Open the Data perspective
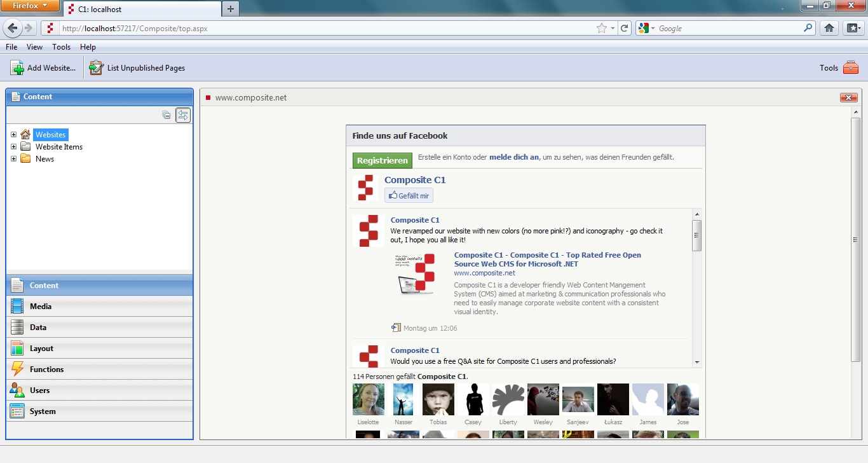This screenshot has height=463, width=868. pyautogui.click(x=38, y=328)
